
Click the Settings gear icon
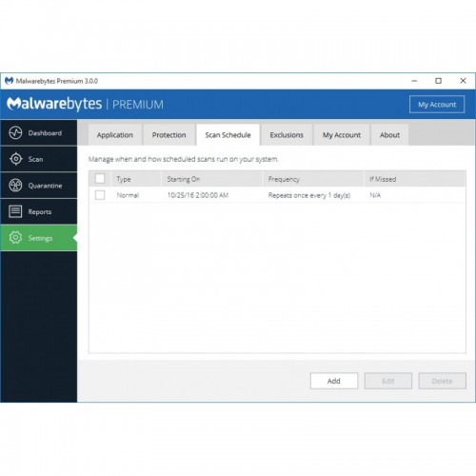pyautogui.click(x=15, y=238)
